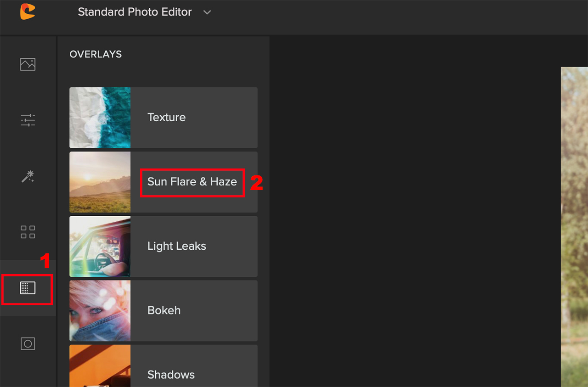This screenshot has height=387, width=588.
Task: Click the photo on the canvas
Action: click(574, 227)
